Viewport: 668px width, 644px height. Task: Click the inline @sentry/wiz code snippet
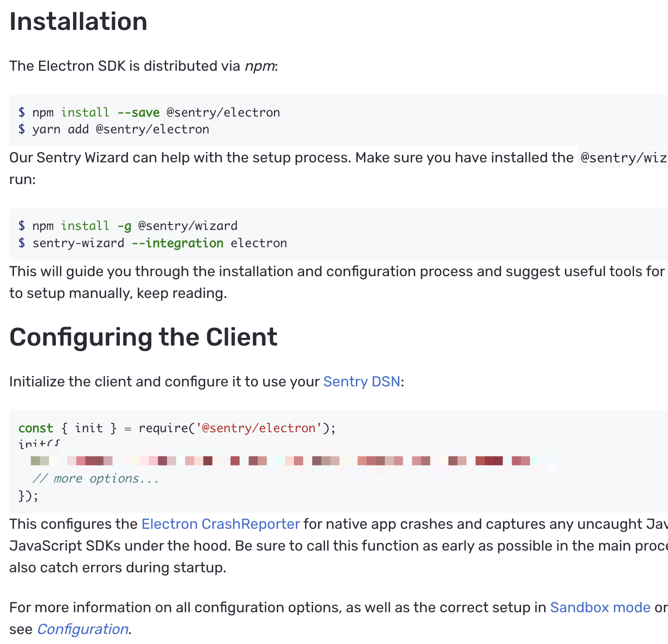623,158
